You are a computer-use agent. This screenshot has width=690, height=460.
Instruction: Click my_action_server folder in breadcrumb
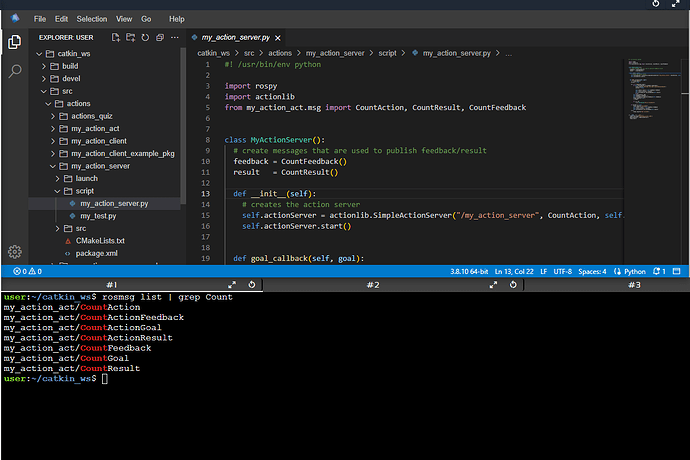click(x=335, y=53)
